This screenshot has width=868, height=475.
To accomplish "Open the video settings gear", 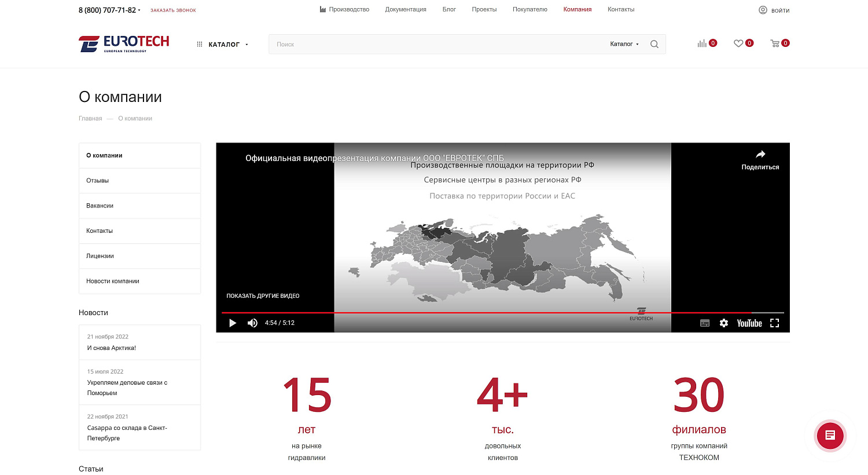I will point(723,323).
